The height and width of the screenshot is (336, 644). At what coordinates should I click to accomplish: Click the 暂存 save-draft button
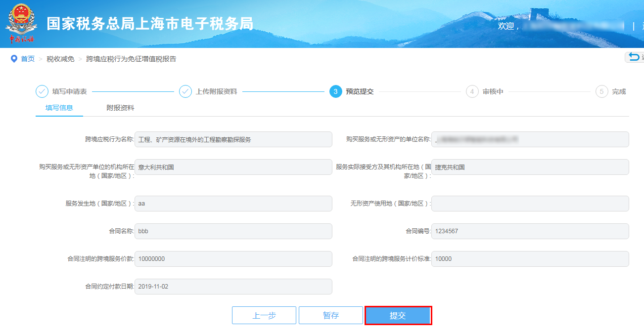click(x=330, y=315)
